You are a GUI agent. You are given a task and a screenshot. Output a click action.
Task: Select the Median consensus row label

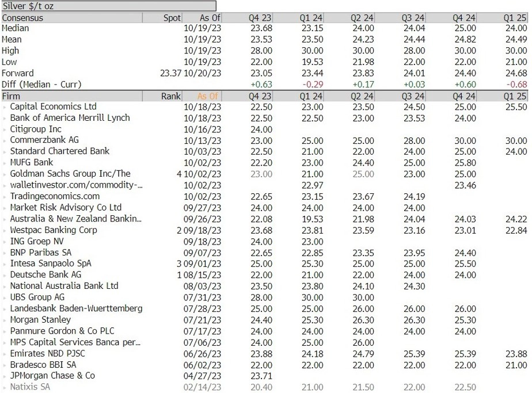(16, 28)
